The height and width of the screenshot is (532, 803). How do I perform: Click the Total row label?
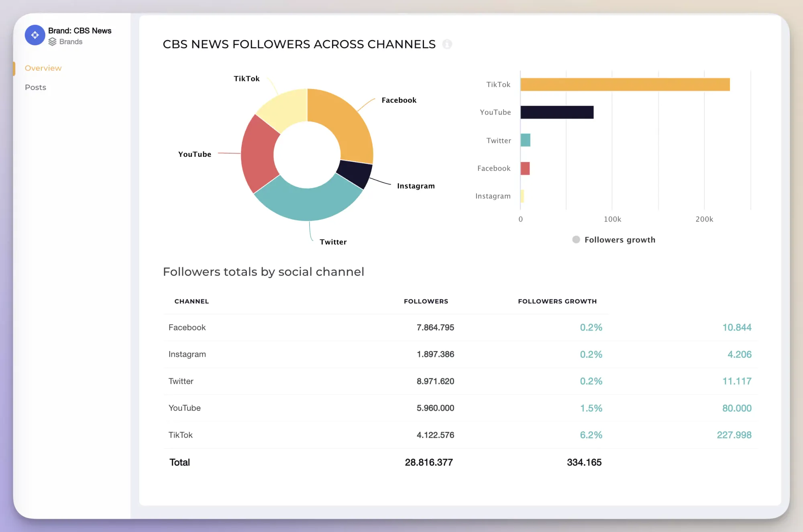pos(179,462)
